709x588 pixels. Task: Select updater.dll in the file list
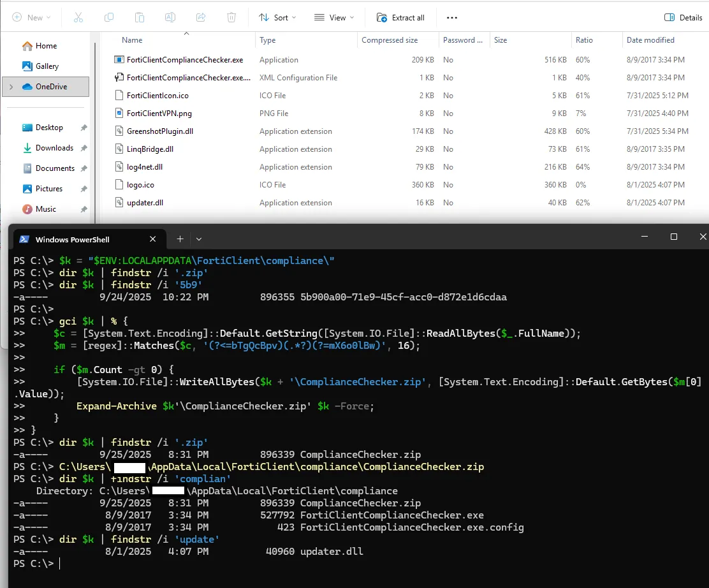click(x=145, y=203)
